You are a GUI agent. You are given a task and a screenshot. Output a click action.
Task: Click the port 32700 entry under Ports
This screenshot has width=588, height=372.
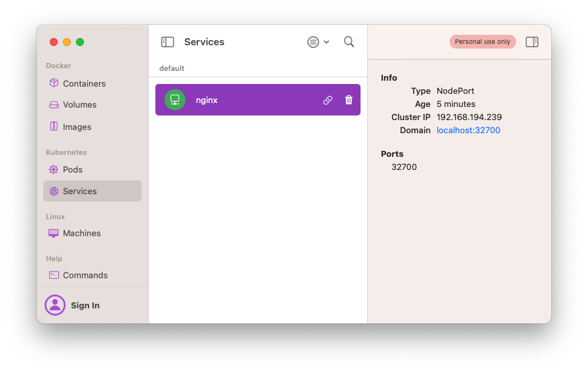click(404, 167)
